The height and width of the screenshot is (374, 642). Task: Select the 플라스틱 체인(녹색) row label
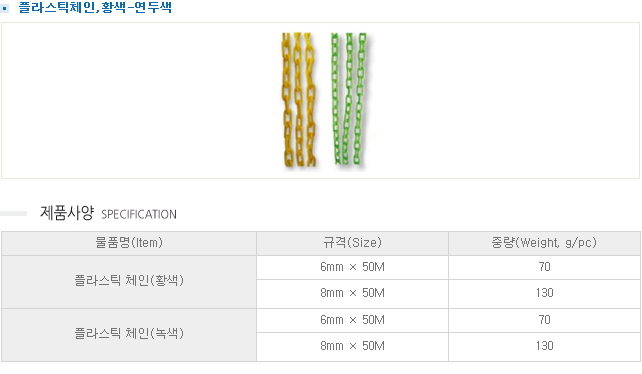point(129,334)
